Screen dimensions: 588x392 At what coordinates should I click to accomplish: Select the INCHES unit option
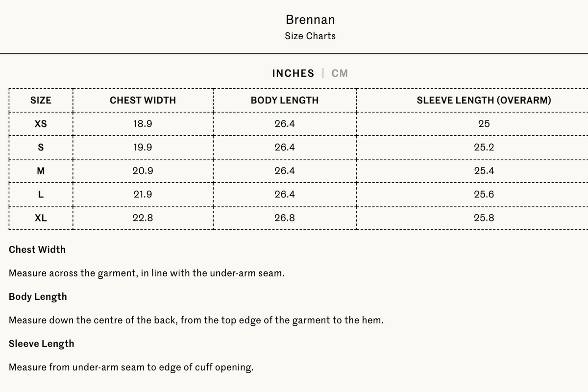293,73
